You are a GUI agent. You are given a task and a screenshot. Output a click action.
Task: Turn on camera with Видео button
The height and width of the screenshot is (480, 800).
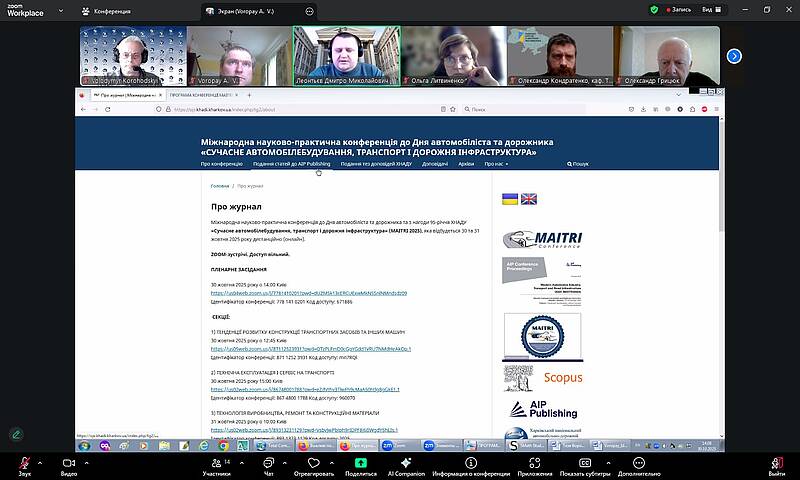coord(68,463)
